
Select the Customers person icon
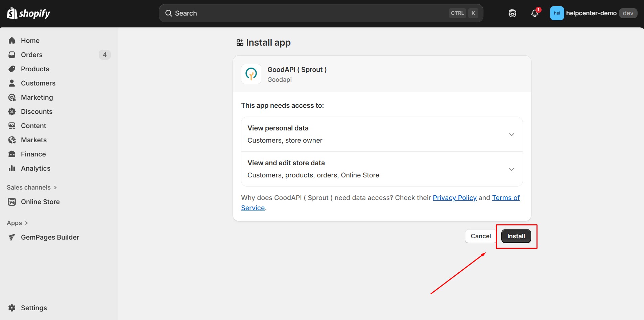[12, 83]
